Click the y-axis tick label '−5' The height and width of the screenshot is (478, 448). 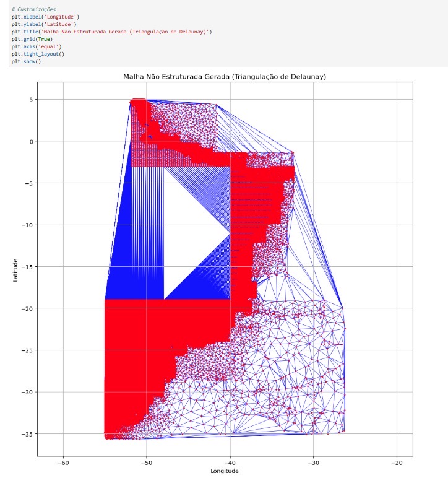(30, 183)
